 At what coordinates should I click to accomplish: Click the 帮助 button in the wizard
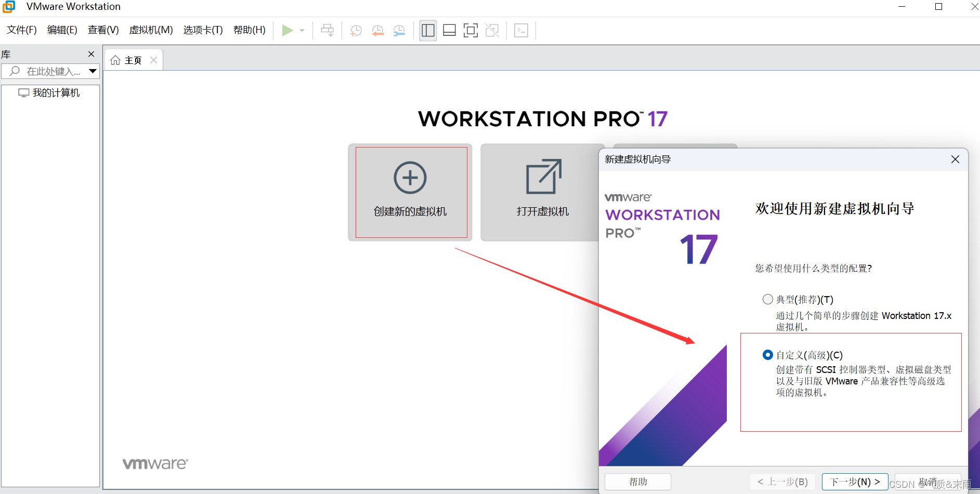pos(638,482)
